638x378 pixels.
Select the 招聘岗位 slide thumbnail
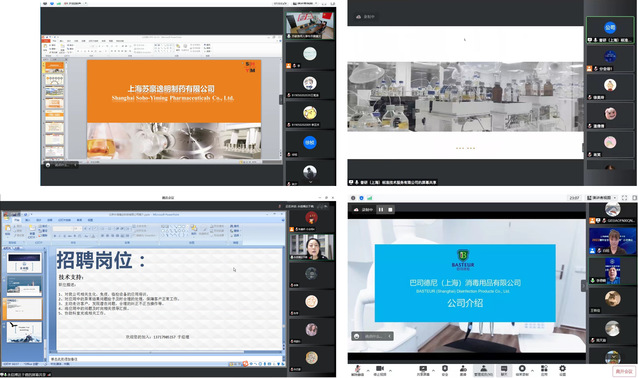(x=24, y=309)
